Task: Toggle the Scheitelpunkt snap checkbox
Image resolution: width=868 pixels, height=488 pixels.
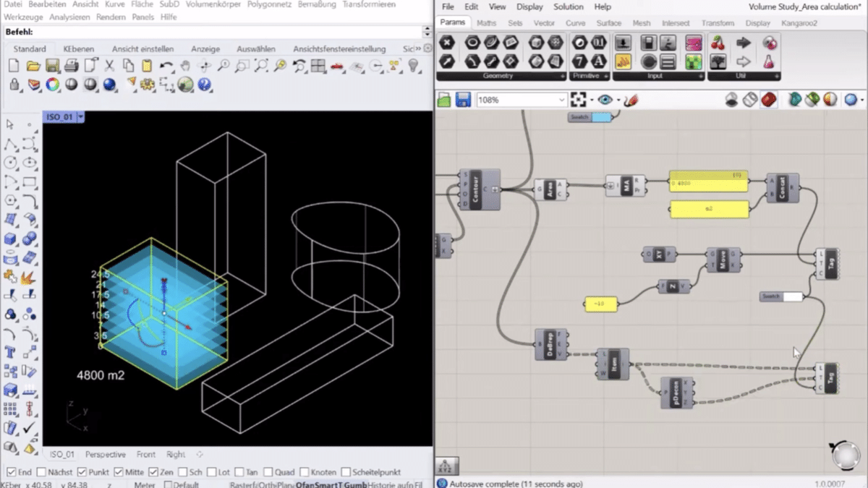Action: click(346, 472)
